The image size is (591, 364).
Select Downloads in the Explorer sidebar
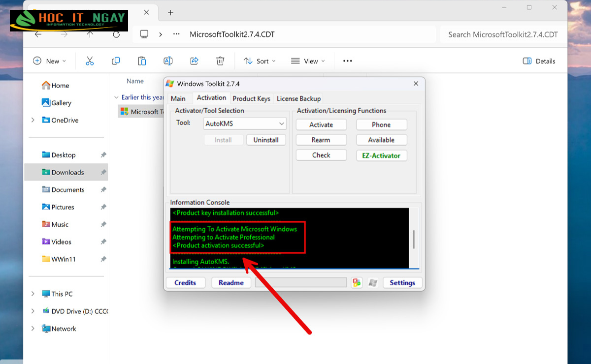pyautogui.click(x=66, y=172)
